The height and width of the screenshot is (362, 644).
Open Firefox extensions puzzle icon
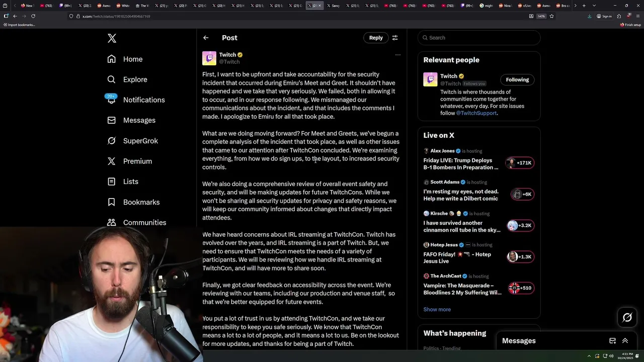[619, 16]
